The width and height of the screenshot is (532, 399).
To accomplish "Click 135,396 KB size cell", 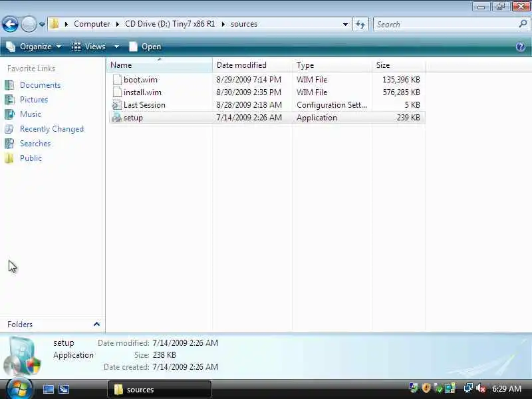I will coord(401,79).
